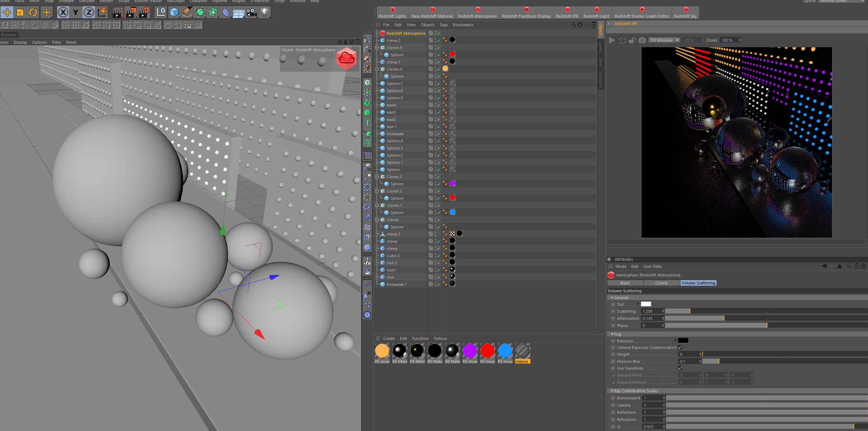This screenshot has height=431, width=868.
Task: Click the Light bulb icon
Action: 265,13
